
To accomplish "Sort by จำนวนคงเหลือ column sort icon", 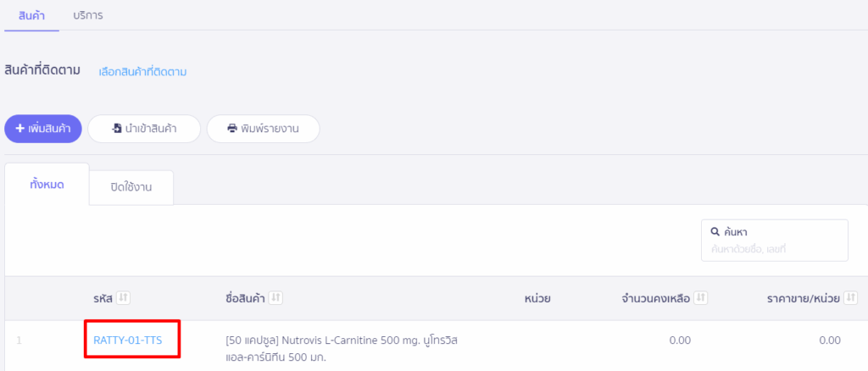I will [x=701, y=298].
